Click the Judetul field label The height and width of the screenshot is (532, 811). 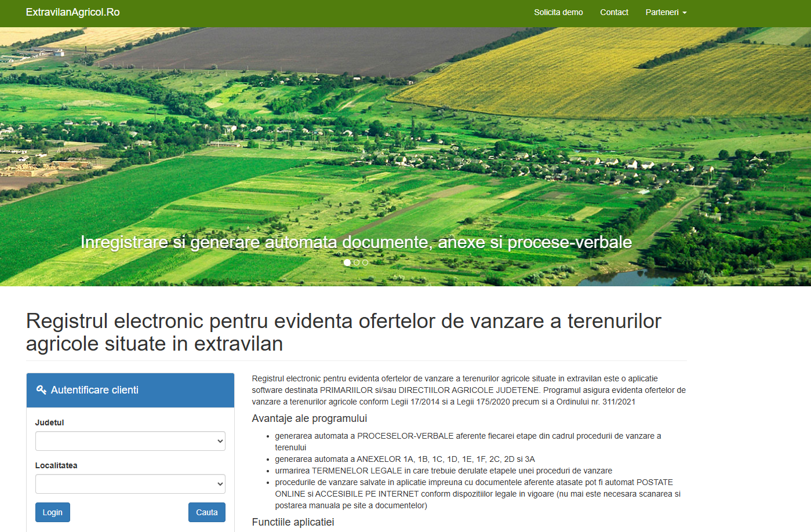point(50,422)
